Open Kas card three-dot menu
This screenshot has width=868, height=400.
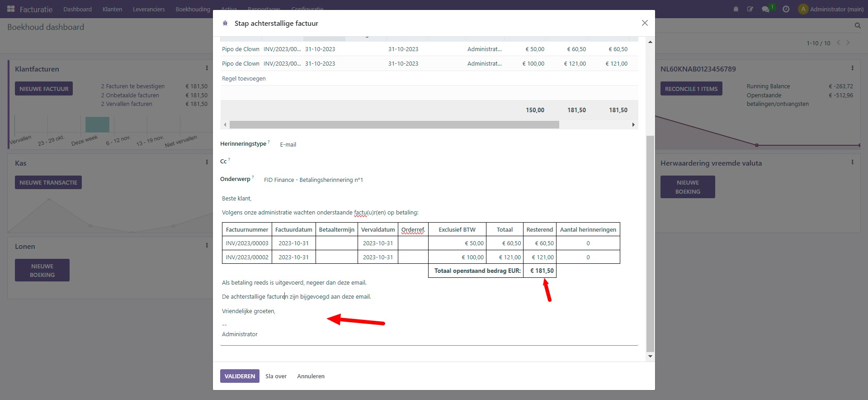[x=207, y=162]
